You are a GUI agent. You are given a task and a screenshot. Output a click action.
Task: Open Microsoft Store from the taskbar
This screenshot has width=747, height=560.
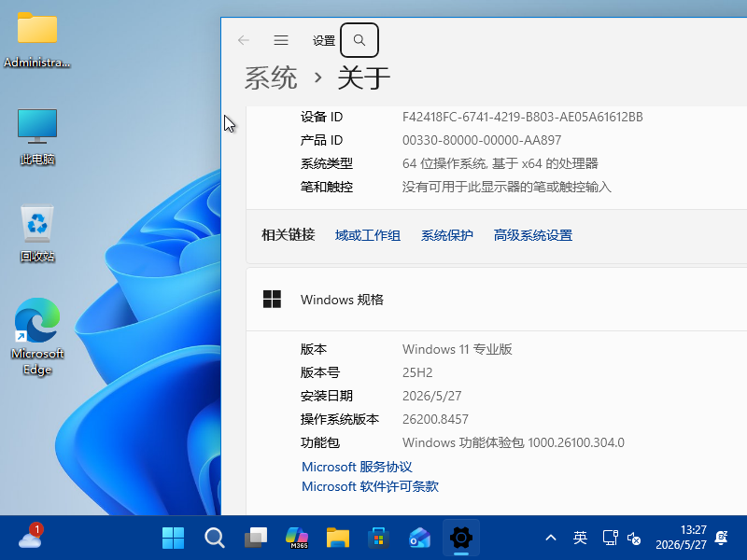point(379,539)
